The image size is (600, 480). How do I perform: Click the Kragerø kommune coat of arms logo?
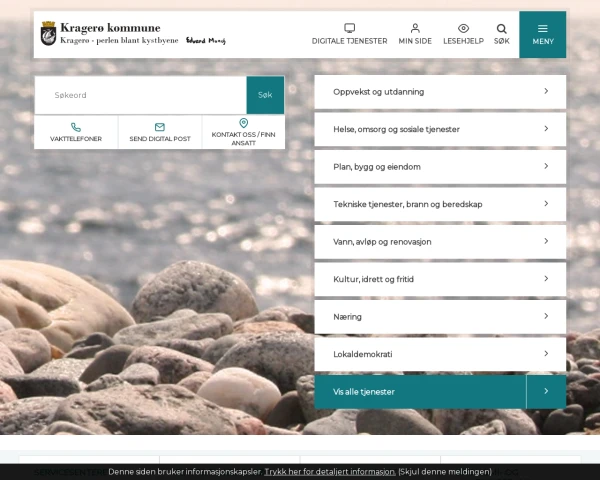[48, 34]
